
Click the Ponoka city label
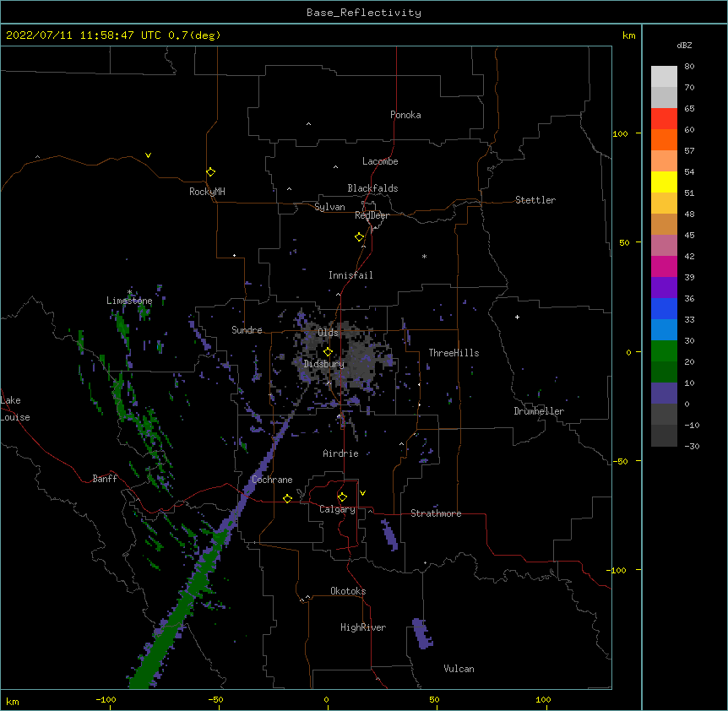coord(405,115)
